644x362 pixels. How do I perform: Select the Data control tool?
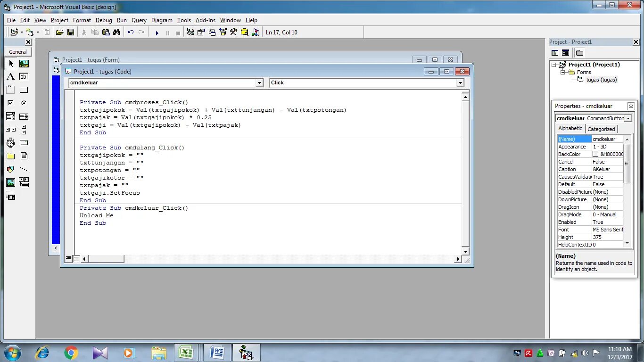(24, 182)
